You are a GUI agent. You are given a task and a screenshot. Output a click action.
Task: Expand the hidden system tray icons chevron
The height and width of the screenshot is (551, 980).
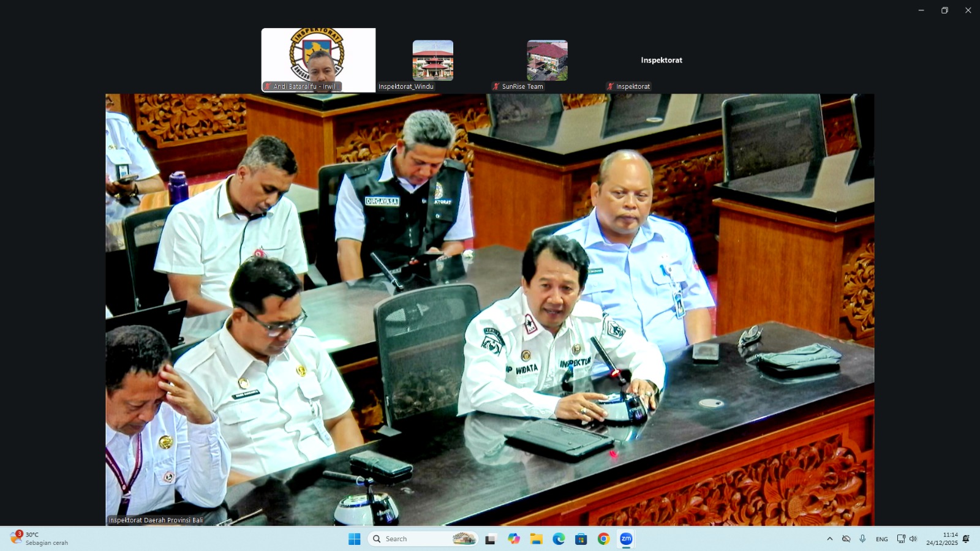[x=830, y=539]
